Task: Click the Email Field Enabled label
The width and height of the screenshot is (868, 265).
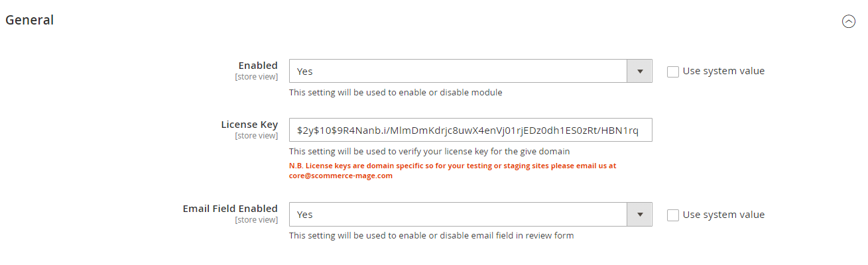Action: tap(230, 209)
